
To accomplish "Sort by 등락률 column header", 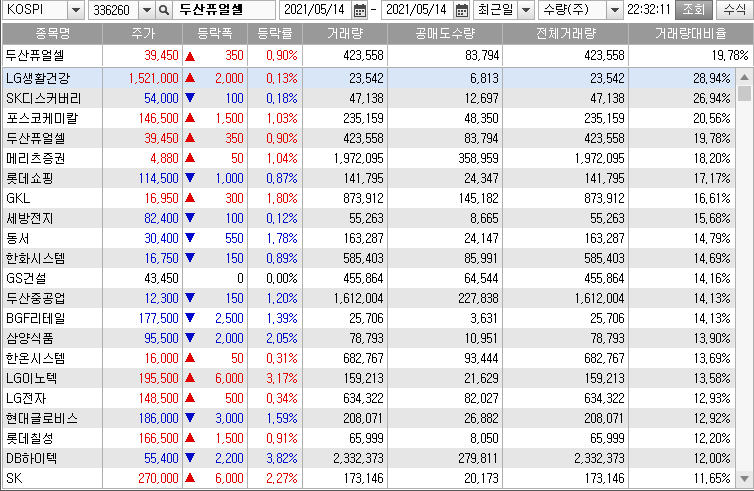I will (275, 33).
